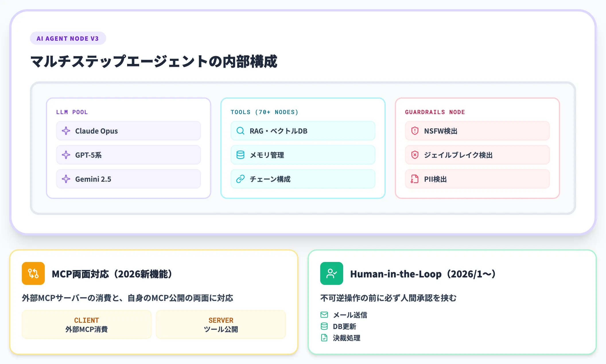Click the マルチステップエージェントの内部構成 title
Viewport: 606px width, 364px height.
pos(154,62)
